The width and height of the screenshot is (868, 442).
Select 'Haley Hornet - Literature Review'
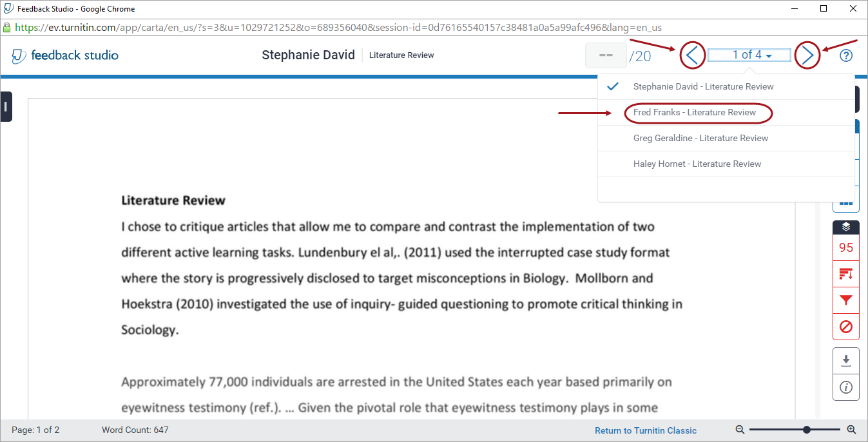[x=697, y=164]
